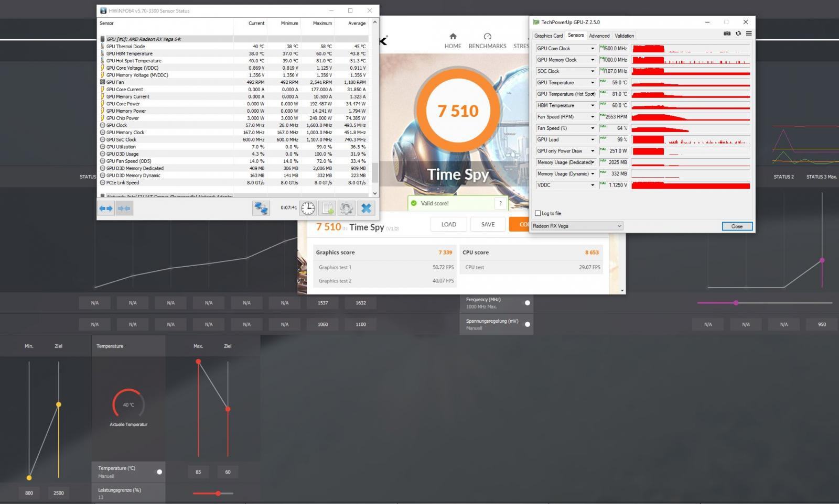Viewport: 839px width, 504px height.
Task: Click GPU Thermal Diode thermometer icon
Action: (x=102, y=46)
